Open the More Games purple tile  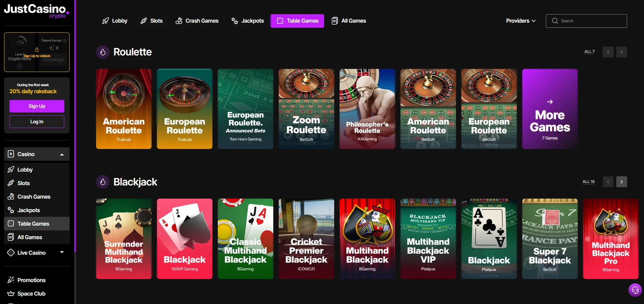pyautogui.click(x=550, y=109)
